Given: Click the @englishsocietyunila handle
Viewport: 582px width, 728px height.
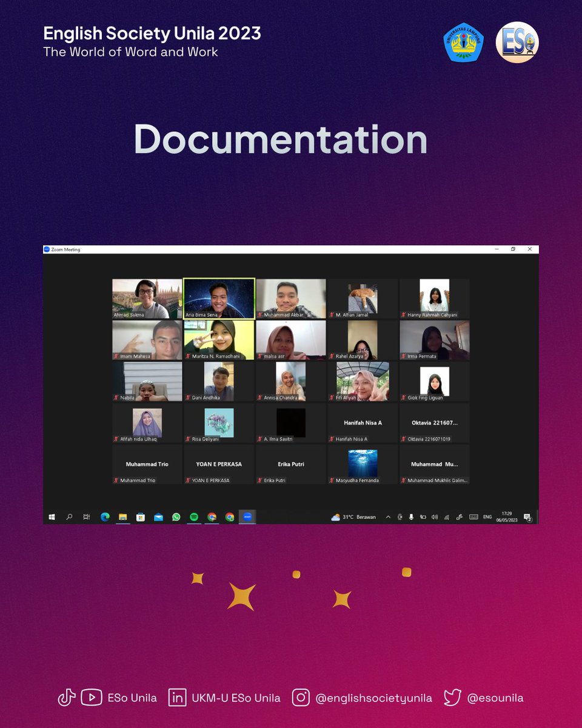Looking at the screenshot, I should [x=374, y=698].
